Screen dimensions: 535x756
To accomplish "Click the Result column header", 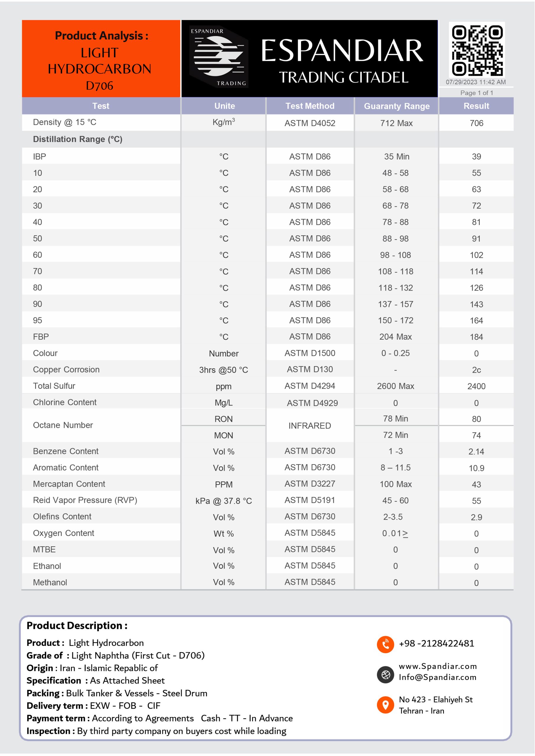I will (477, 106).
